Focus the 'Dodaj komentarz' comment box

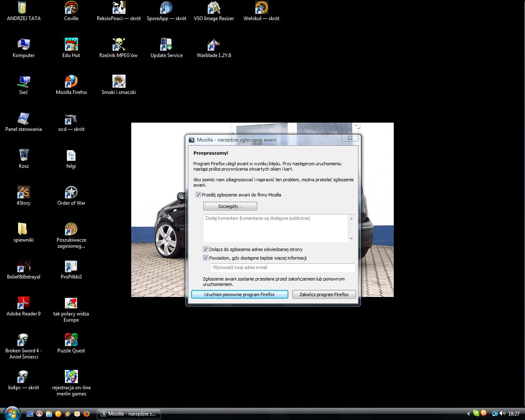[x=276, y=228]
